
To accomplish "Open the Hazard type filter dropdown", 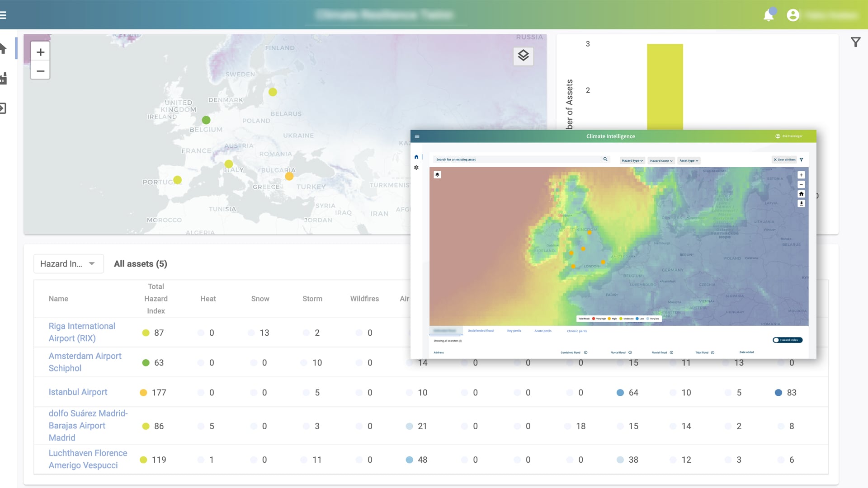I will tap(632, 160).
